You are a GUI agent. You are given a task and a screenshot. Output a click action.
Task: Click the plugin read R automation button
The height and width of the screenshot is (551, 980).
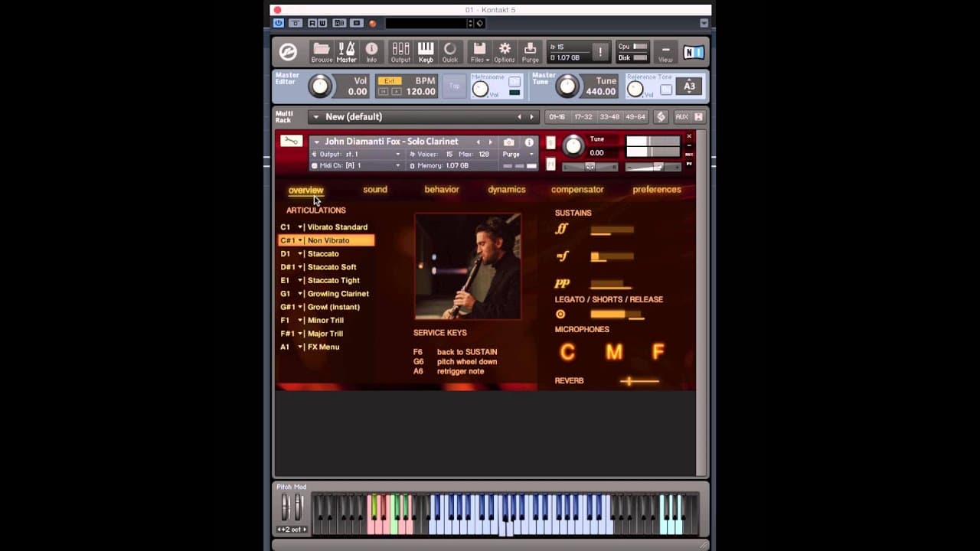click(312, 23)
